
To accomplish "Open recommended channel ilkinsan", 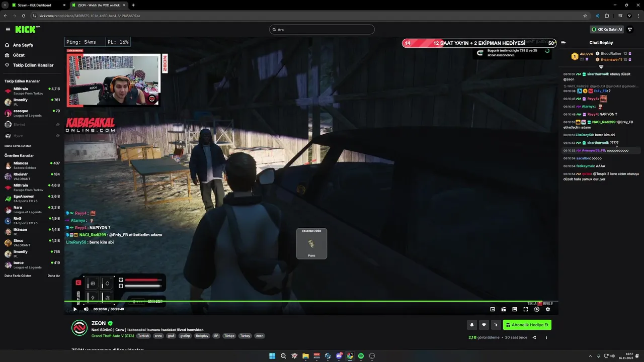I will point(32,232).
